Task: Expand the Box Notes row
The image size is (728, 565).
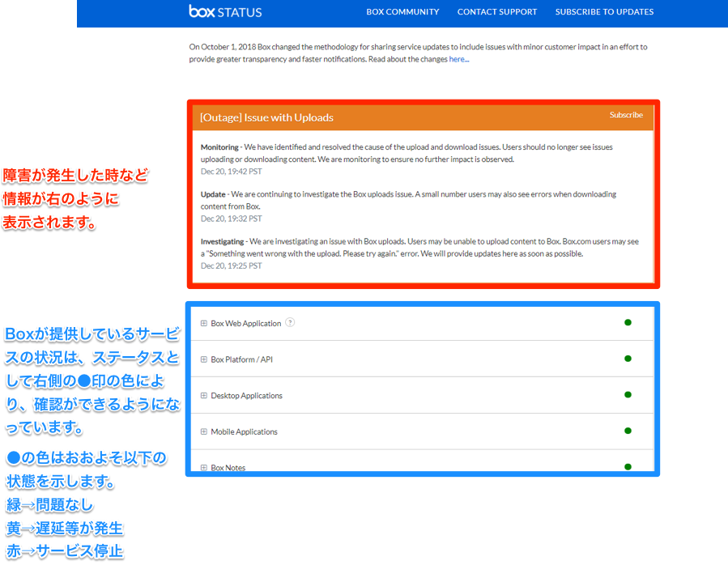Action: click(x=204, y=468)
